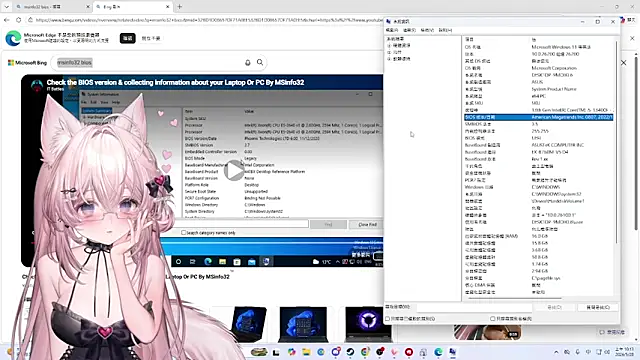Select System Summary (系統摘要) tree root
Image resolution: width=640 pixels, height=360 pixels.
click(395, 39)
